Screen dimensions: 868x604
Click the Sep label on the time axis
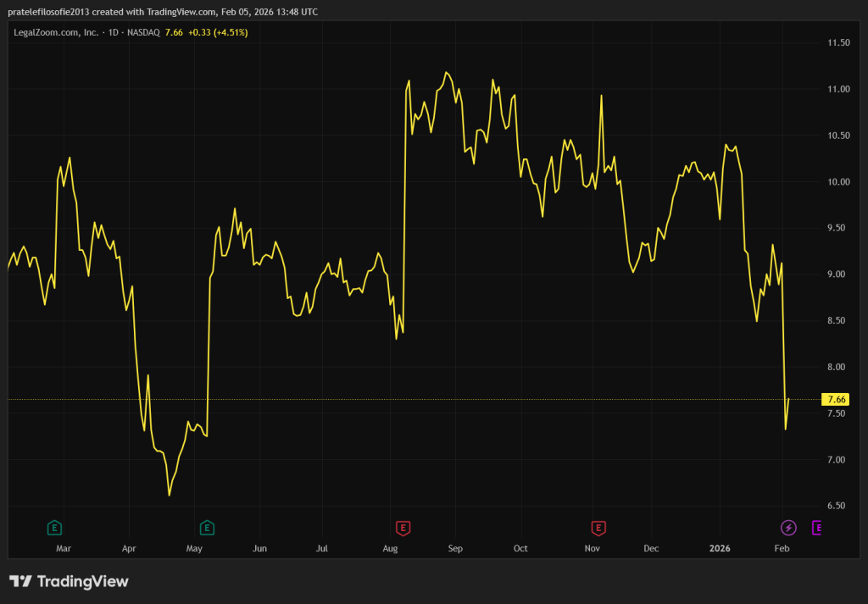click(x=455, y=548)
